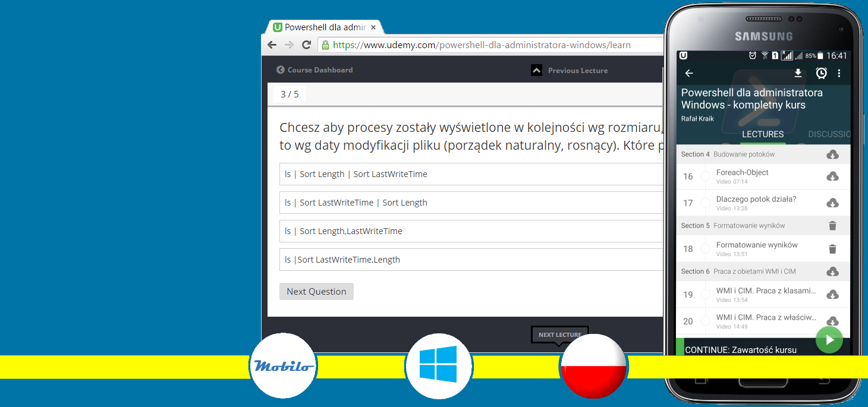This screenshot has width=868, height=407.
Task: Tap the download icon in phone header
Action: (x=798, y=73)
